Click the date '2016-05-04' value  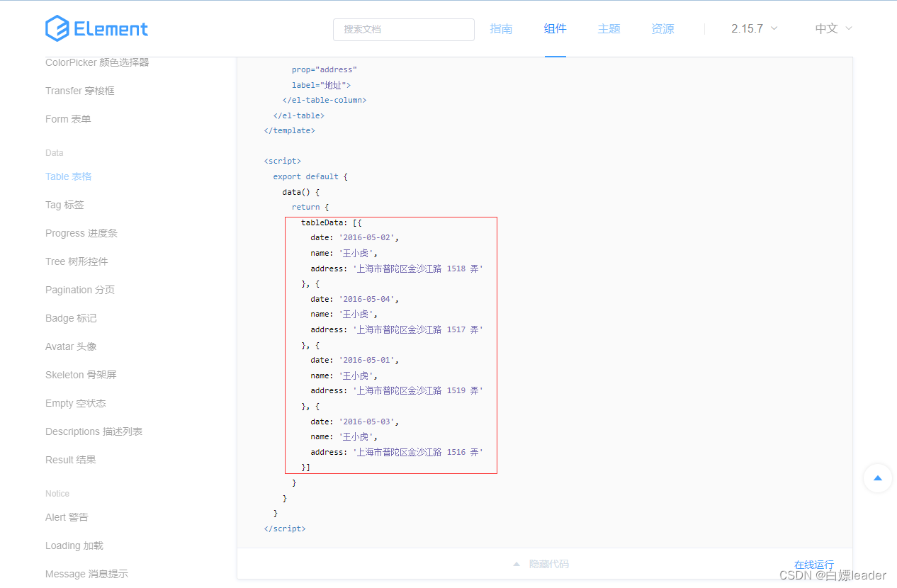click(x=366, y=299)
